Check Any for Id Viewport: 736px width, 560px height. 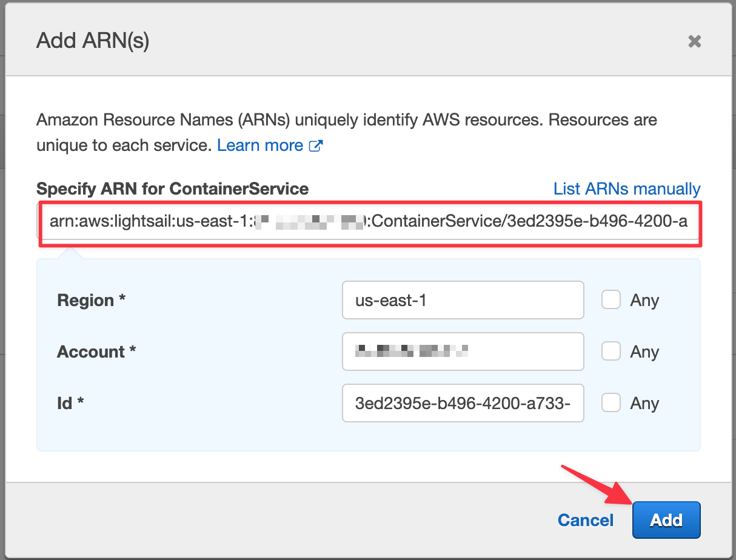coord(611,402)
